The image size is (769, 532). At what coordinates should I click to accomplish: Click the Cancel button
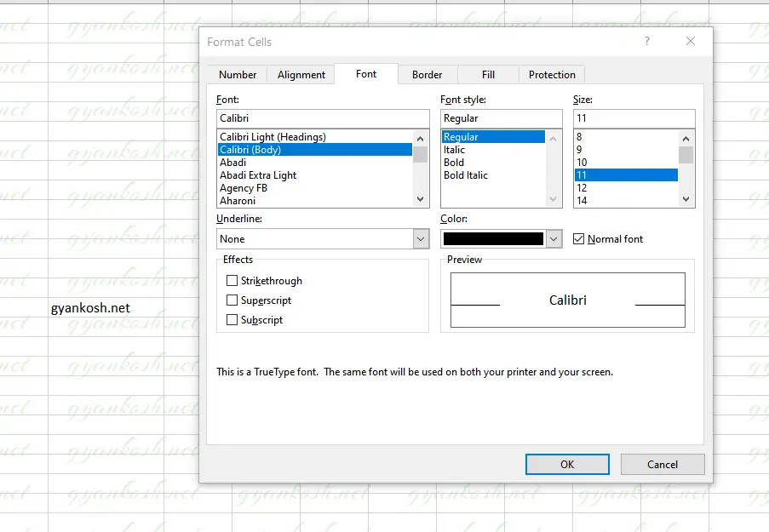[x=663, y=465]
